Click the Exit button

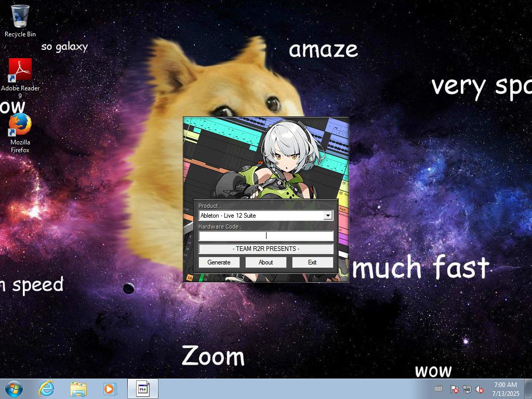click(x=312, y=262)
